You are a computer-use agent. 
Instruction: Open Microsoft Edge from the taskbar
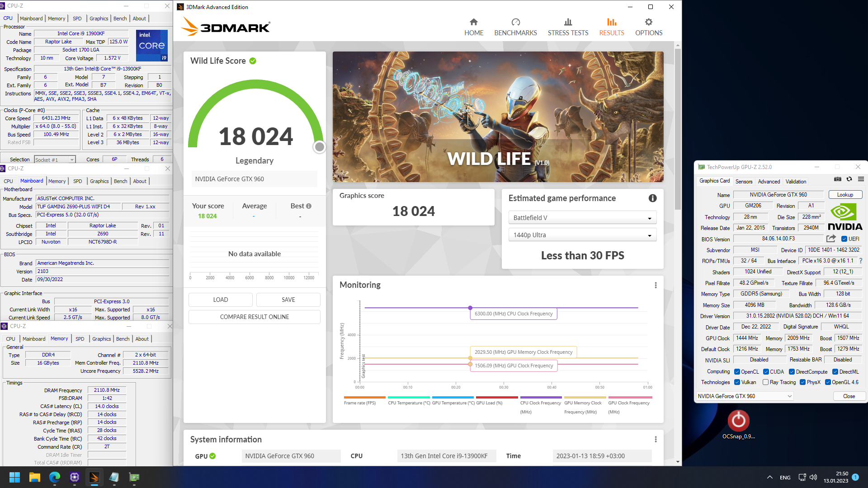tap(55, 477)
